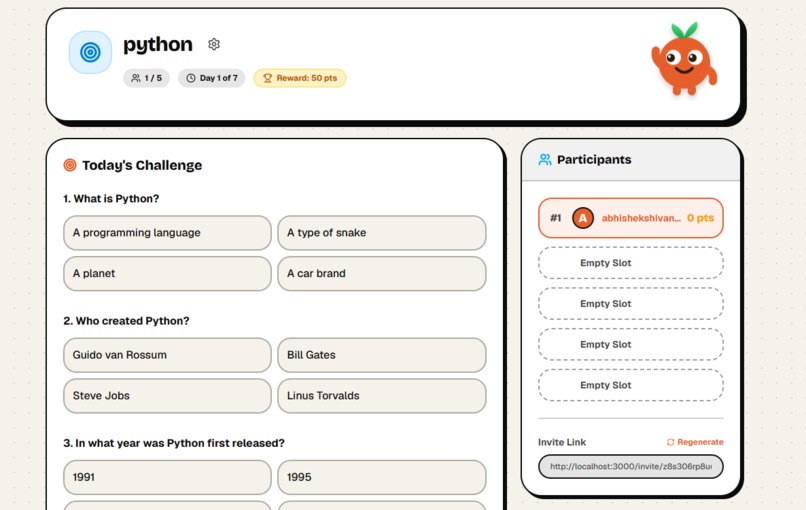The width and height of the screenshot is (806, 510).
Task: Select the Bill Gates option
Action: 382,355
